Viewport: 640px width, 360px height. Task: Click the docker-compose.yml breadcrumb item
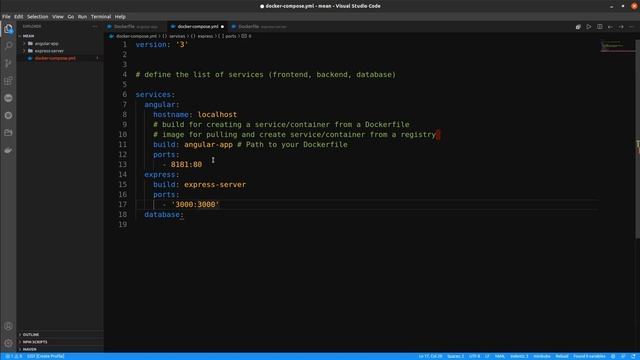[x=136, y=36]
